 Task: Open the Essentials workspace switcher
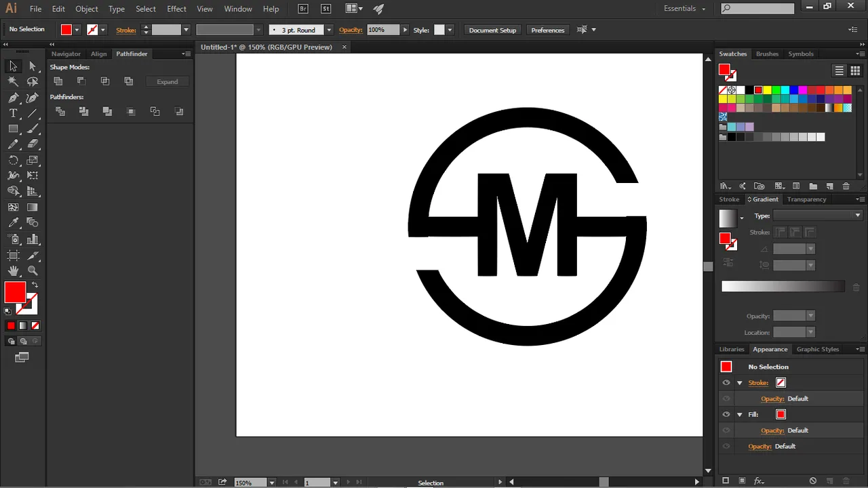[685, 9]
